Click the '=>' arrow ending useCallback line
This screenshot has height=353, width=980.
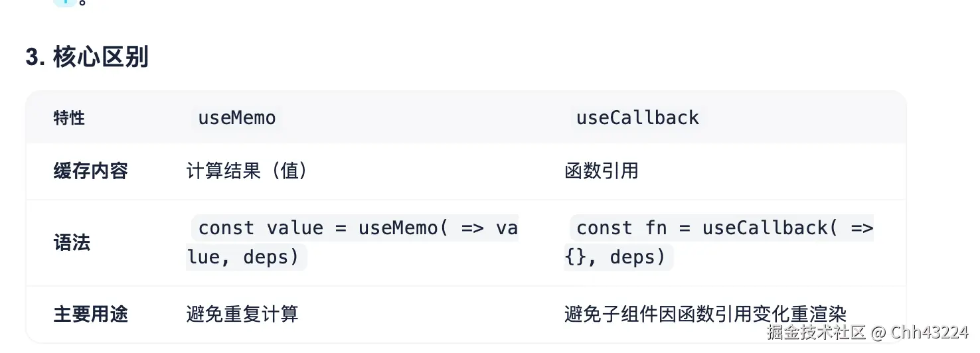pyautogui.click(x=862, y=228)
